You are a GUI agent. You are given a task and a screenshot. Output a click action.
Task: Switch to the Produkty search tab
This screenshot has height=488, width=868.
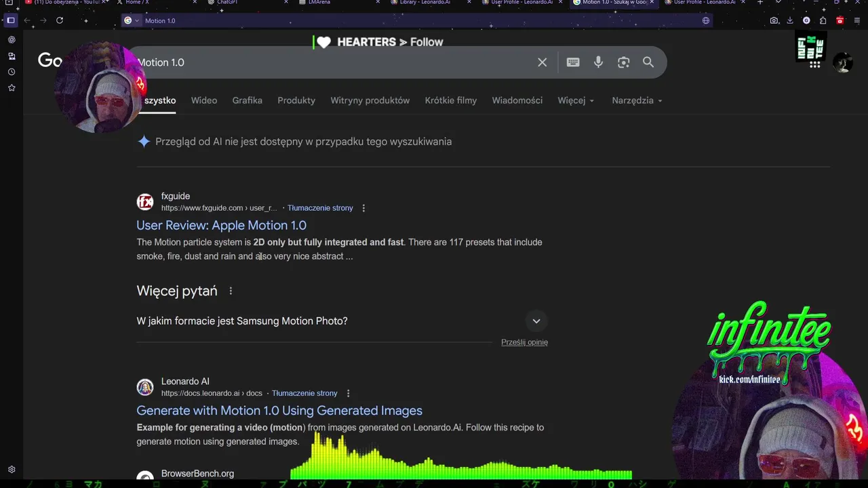click(x=296, y=100)
